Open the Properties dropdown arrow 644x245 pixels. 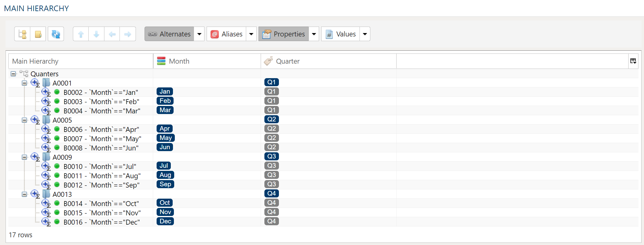click(x=314, y=34)
